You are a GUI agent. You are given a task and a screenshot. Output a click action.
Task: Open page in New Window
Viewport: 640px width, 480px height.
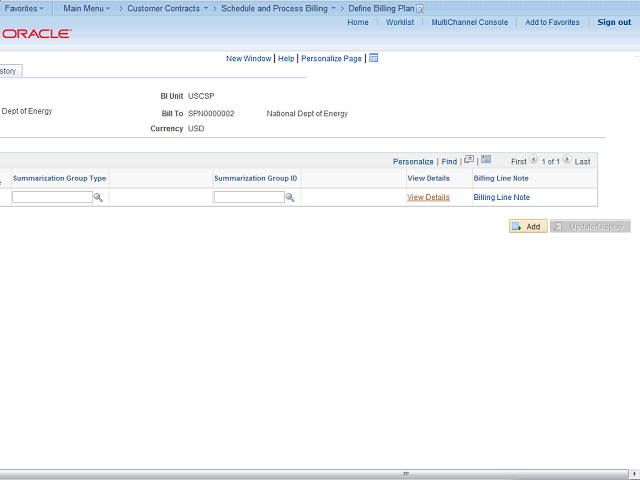tap(249, 58)
